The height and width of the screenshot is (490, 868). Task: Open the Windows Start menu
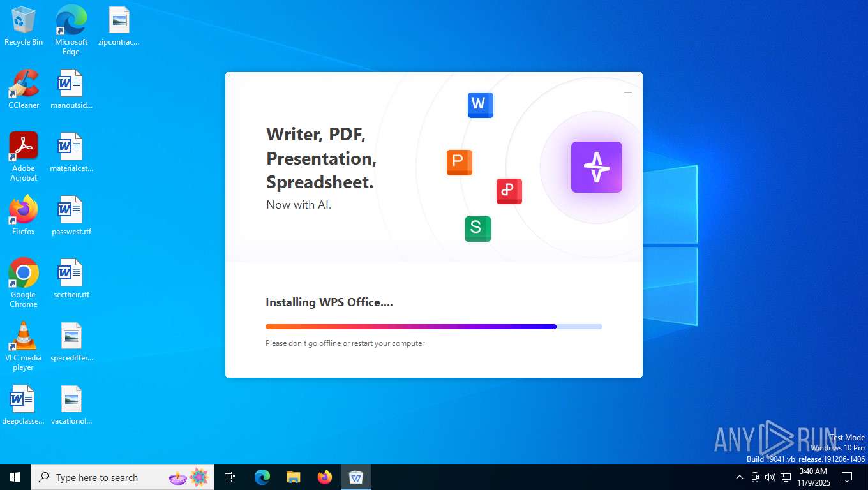[x=15, y=477]
